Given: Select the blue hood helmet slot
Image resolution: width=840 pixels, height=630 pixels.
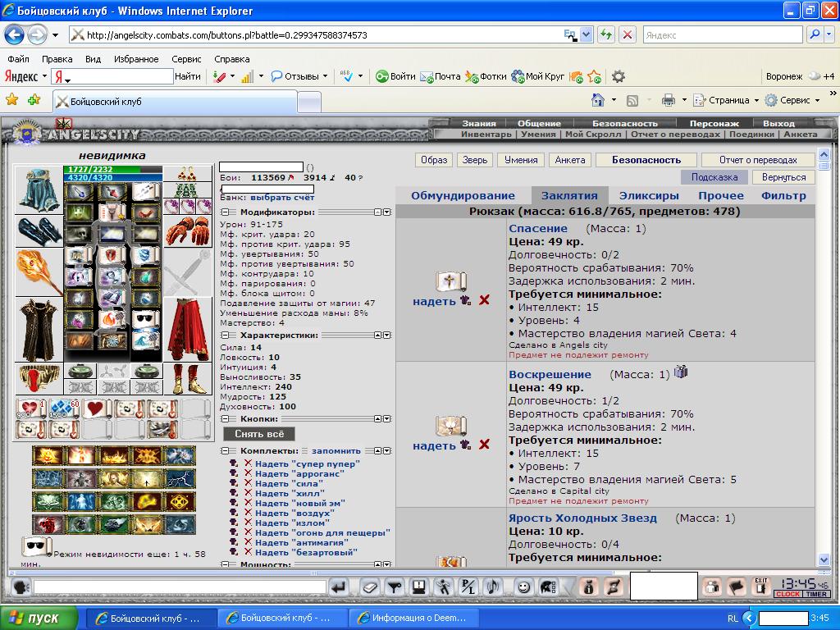Looking at the screenshot, I should (39, 190).
